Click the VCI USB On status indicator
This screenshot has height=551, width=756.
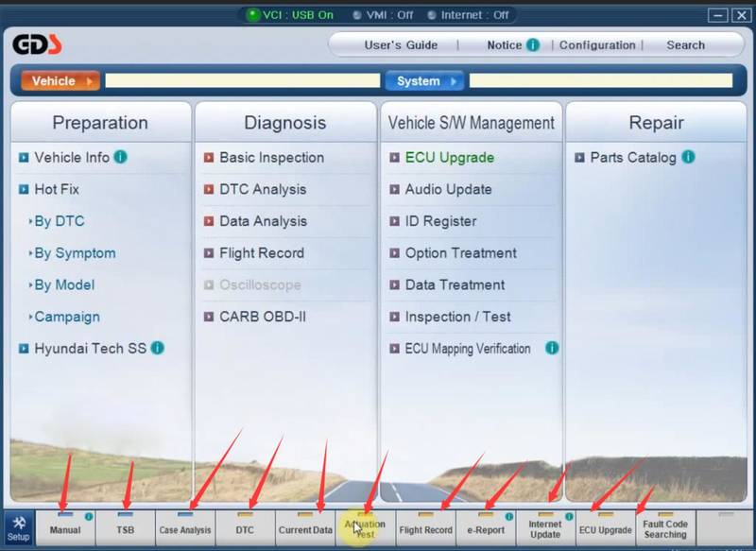[x=290, y=15]
